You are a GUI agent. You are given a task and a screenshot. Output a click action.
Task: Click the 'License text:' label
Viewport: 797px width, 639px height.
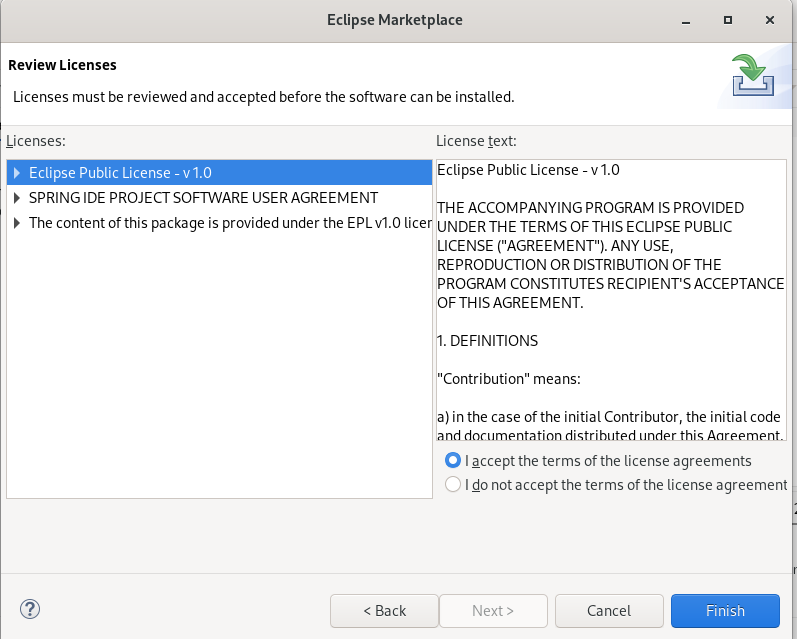point(476,141)
